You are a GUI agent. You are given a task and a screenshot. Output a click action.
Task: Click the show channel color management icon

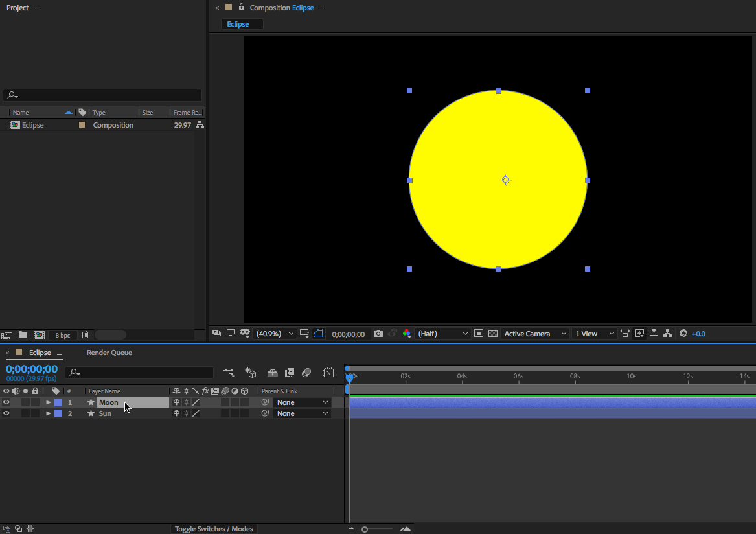tap(406, 334)
